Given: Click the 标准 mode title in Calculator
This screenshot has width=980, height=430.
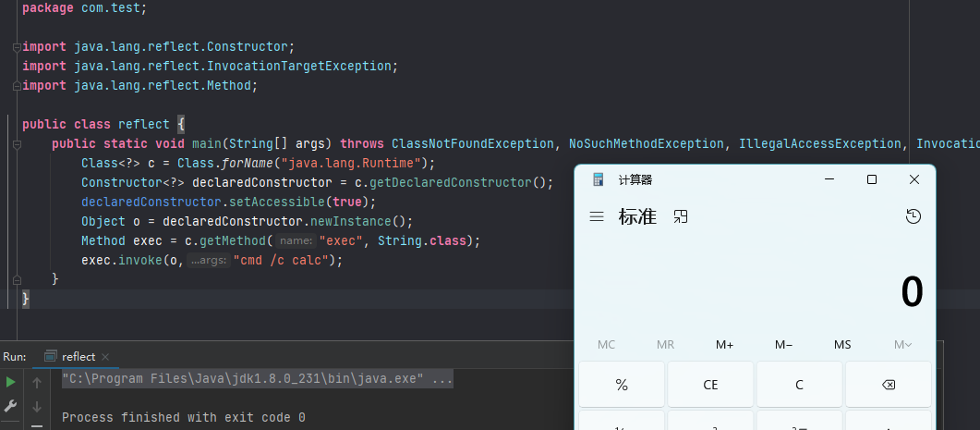Looking at the screenshot, I should point(637,216).
